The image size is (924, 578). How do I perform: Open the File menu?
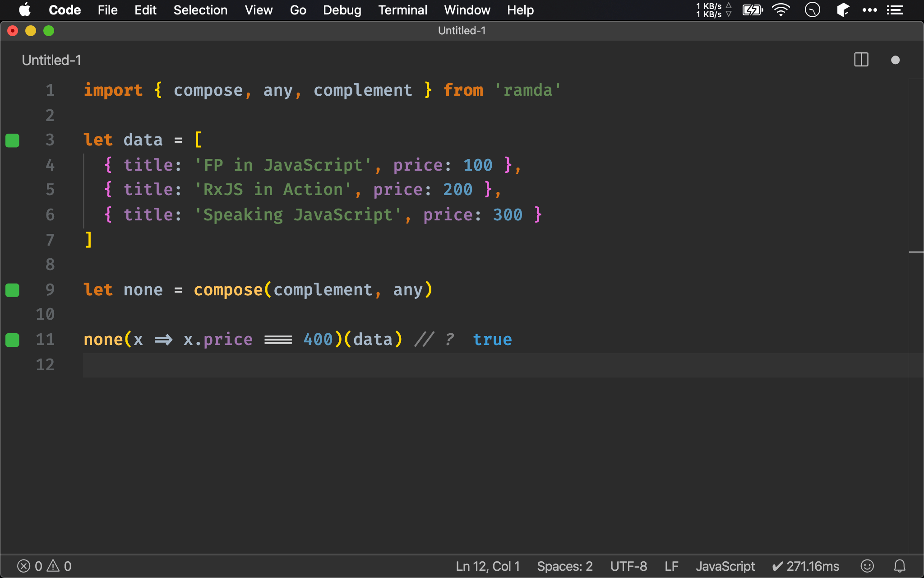tap(107, 10)
